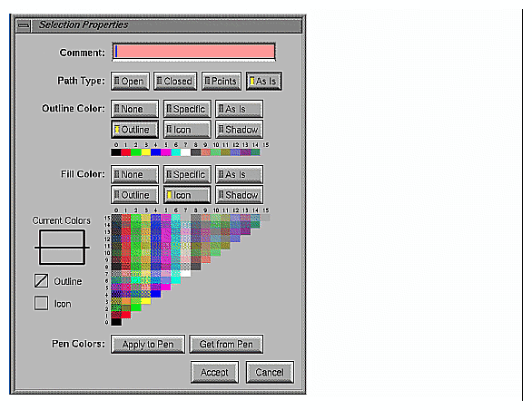Cancel the Selection Properties dialog
Viewport: 532px width, 410px height.
click(270, 373)
